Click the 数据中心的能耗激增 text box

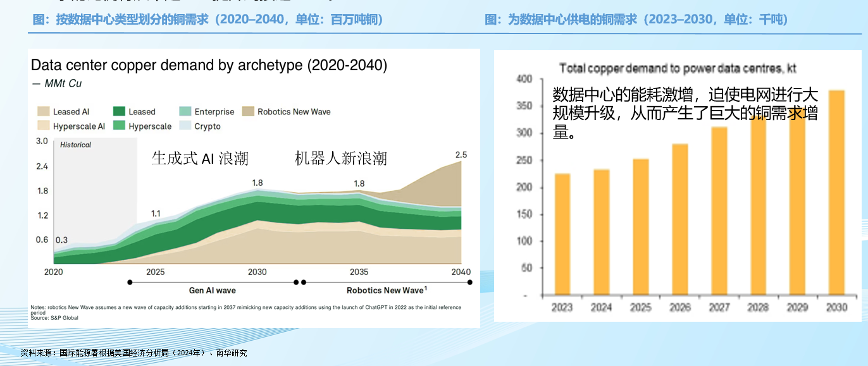685,113
